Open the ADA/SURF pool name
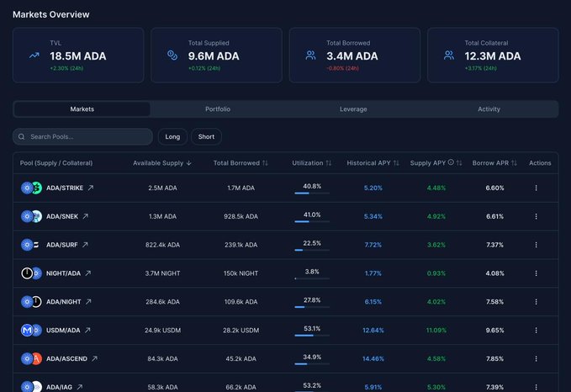The width and height of the screenshot is (571, 392). click(62, 245)
